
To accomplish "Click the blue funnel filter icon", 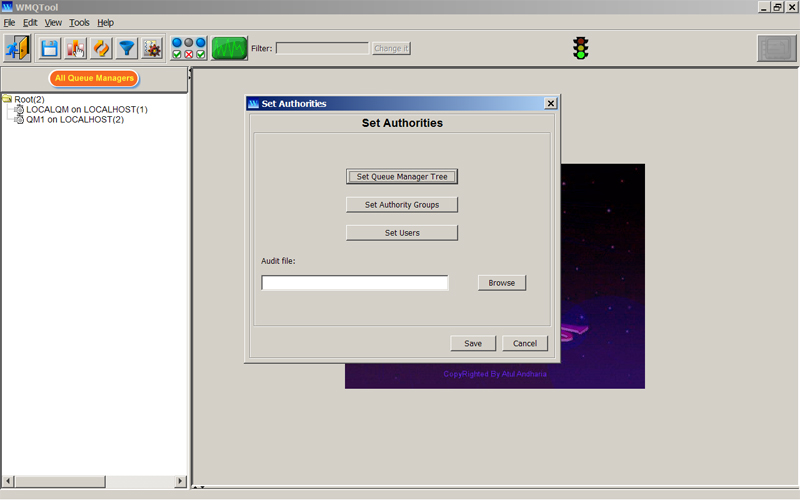I will [x=127, y=48].
